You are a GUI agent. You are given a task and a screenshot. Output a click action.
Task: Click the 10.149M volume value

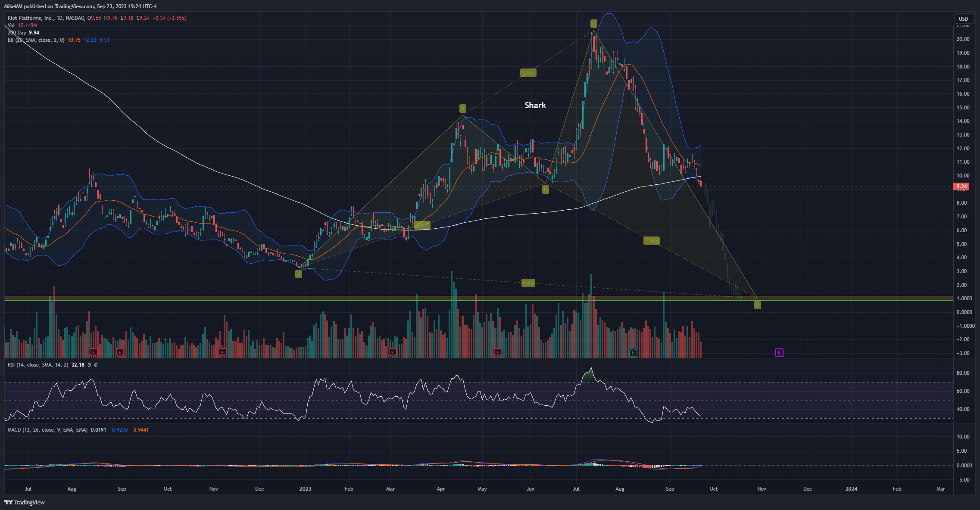(x=28, y=25)
